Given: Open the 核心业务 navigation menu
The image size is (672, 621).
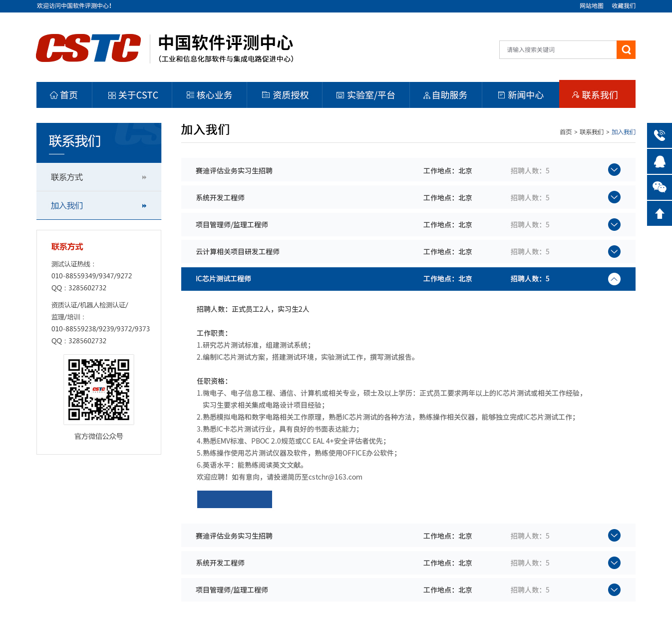Looking at the screenshot, I should (x=209, y=95).
